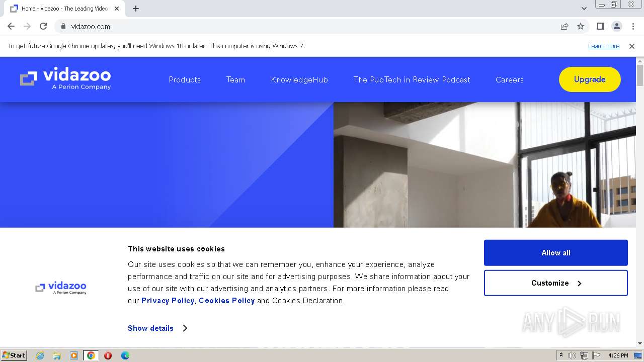Dismiss the Chrome update notice
Image resolution: width=644 pixels, height=362 pixels.
(x=632, y=46)
